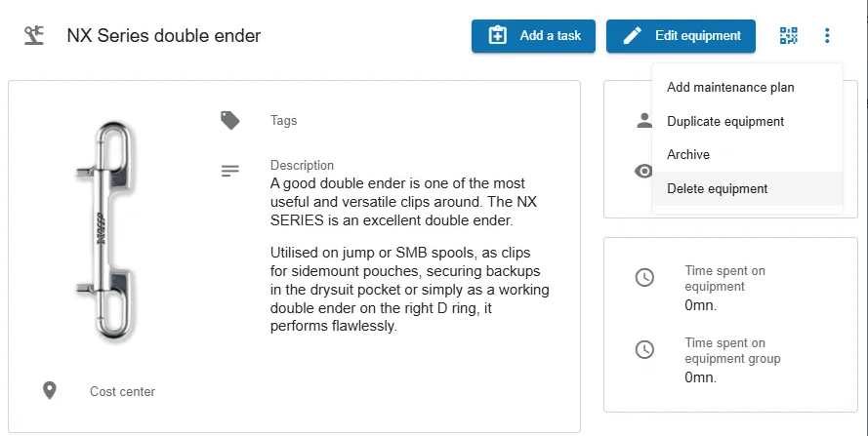This screenshot has width=868, height=436.
Task: Click clock icon for Time spent on equipment
Action: [644, 277]
